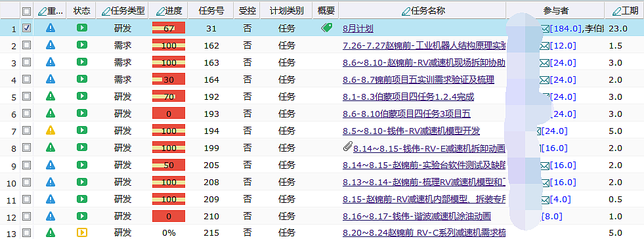The image size is (644, 239).
Task: Open 8.6-8.7锦前项目五实训需求验证及梳理 link
Action: coord(418,79)
